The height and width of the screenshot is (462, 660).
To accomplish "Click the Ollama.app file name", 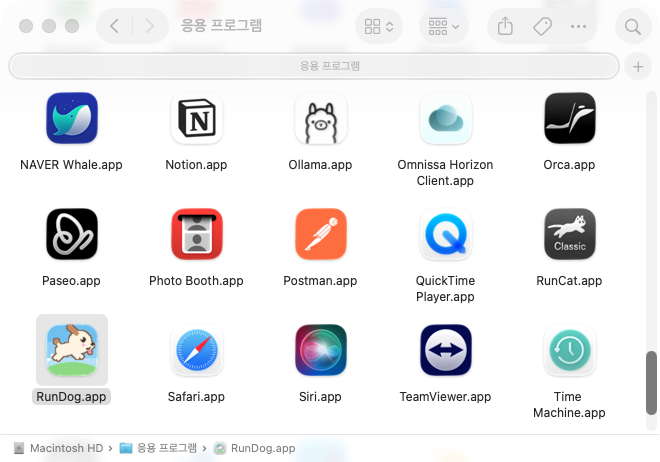I will pyautogui.click(x=320, y=165).
